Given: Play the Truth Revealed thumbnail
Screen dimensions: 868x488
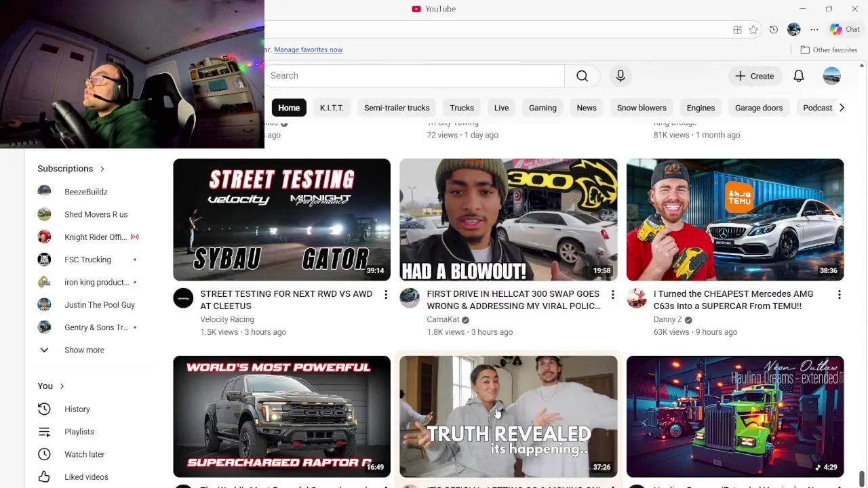Looking at the screenshot, I should tap(509, 417).
